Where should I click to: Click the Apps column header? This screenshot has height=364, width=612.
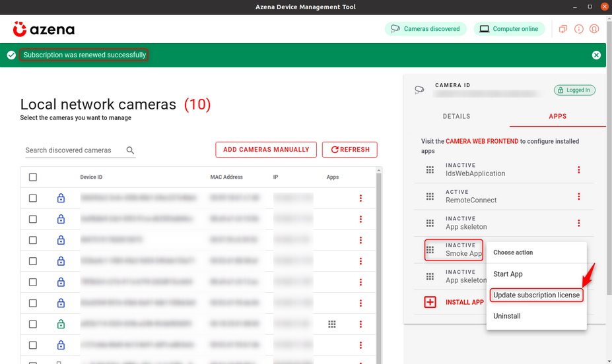333,177
